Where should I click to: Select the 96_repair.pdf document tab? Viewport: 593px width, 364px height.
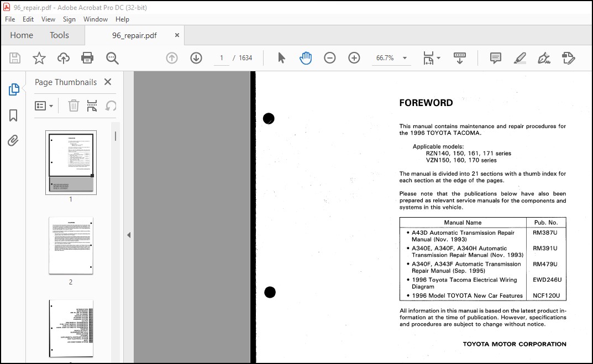point(134,35)
